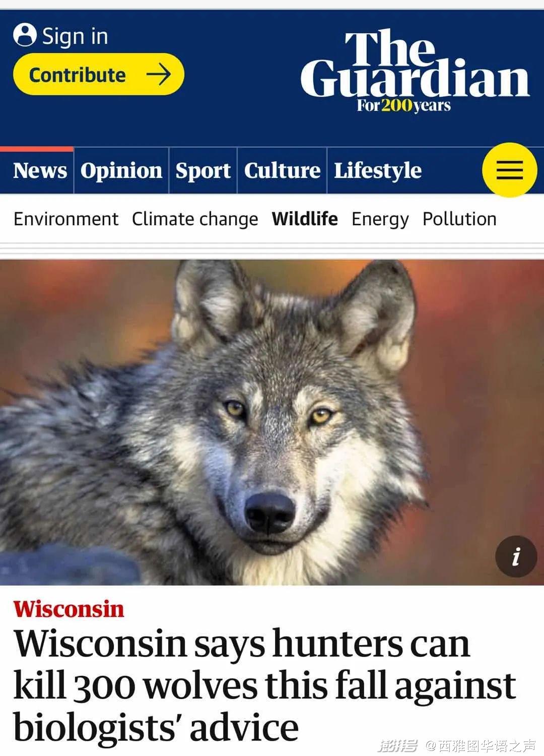This screenshot has width=544, height=756.
Task: Switch to the Sport section
Action: coord(203,170)
